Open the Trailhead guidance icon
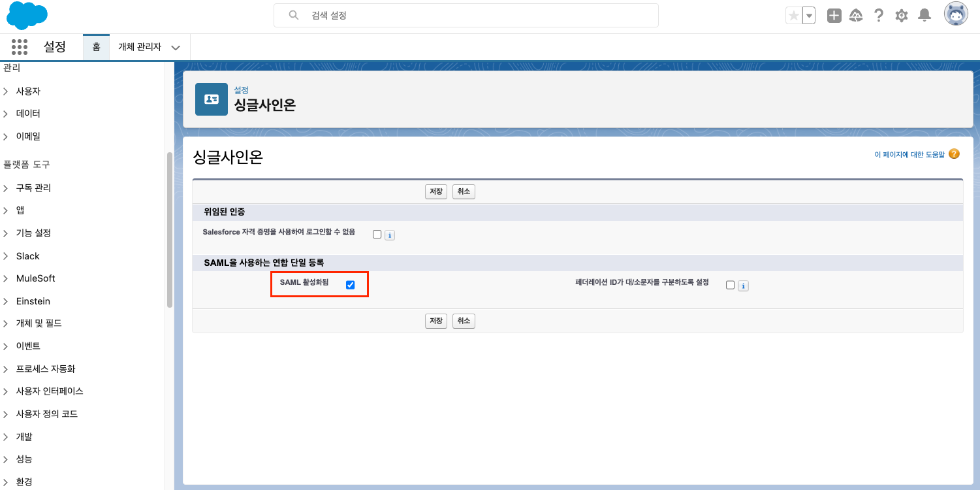The image size is (980, 490). (856, 16)
